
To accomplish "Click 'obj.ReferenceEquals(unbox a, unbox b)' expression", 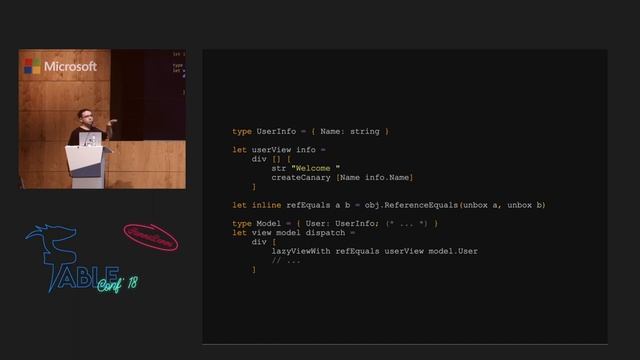I will (455, 205).
